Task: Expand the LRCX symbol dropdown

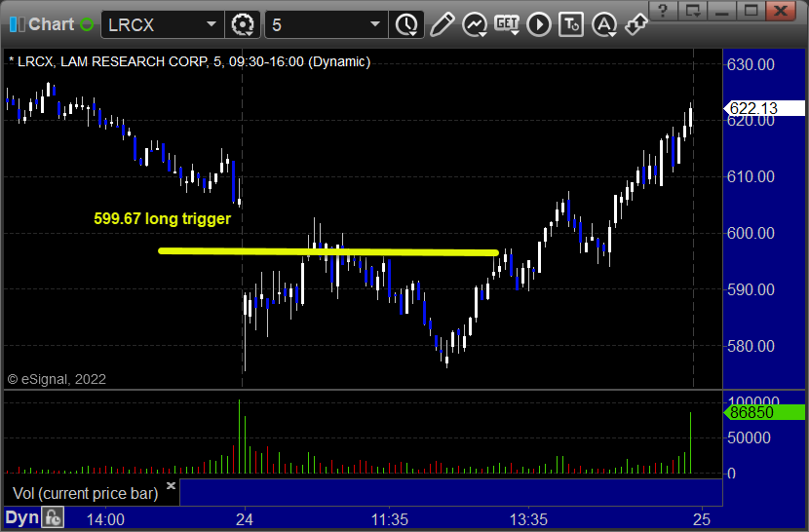Action: pos(211,24)
